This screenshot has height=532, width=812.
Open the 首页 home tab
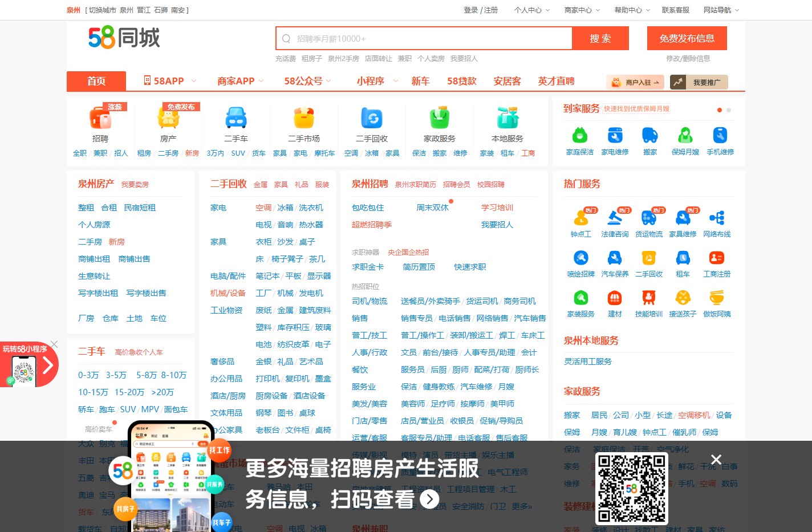[x=96, y=81]
